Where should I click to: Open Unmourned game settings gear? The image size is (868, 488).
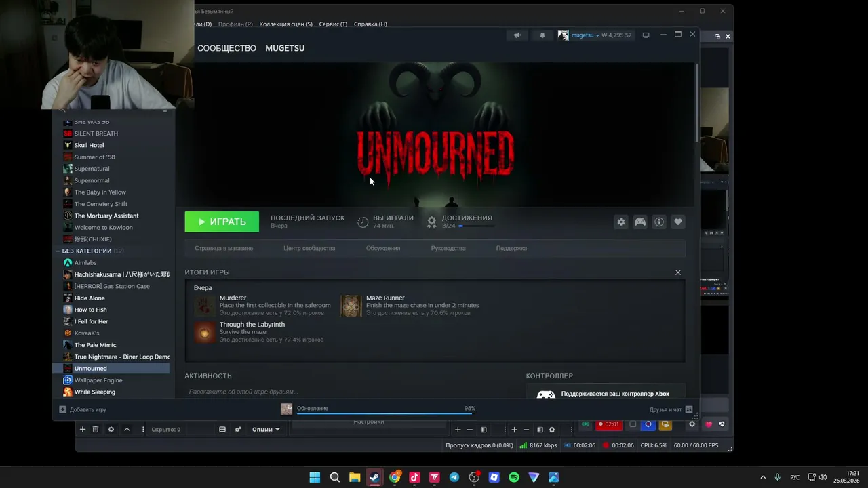620,222
